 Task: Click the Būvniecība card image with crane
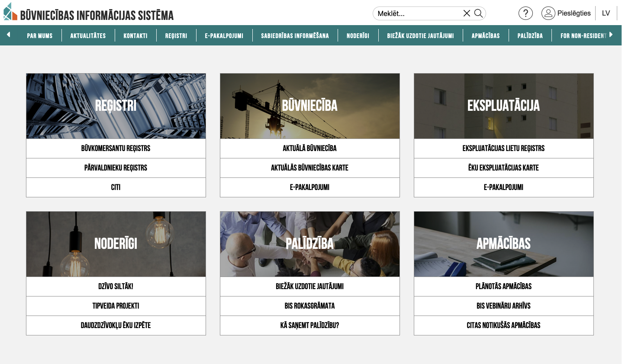click(310, 106)
